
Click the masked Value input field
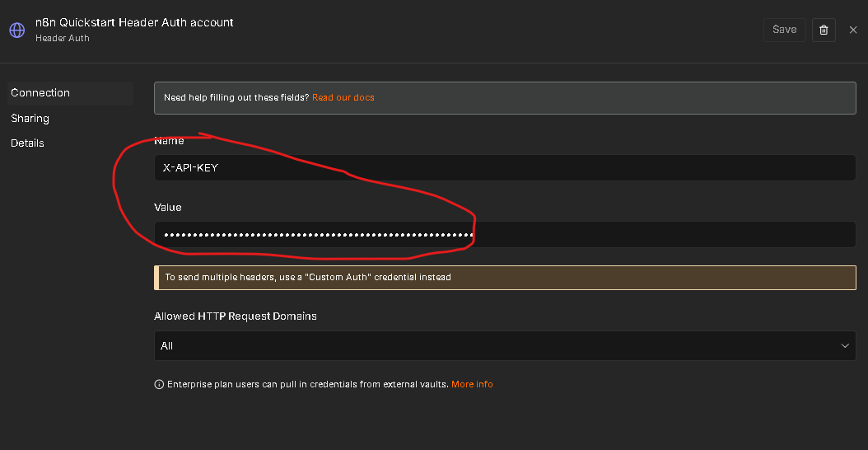505,234
